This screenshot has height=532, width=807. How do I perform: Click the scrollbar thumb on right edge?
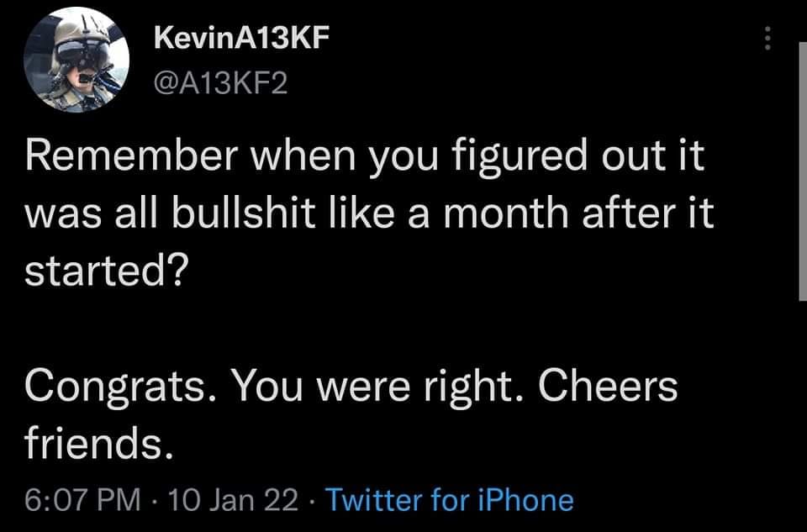pos(802,168)
